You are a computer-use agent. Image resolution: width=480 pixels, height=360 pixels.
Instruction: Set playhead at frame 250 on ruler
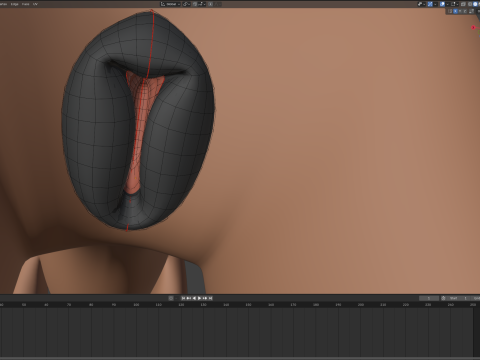[473, 305]
